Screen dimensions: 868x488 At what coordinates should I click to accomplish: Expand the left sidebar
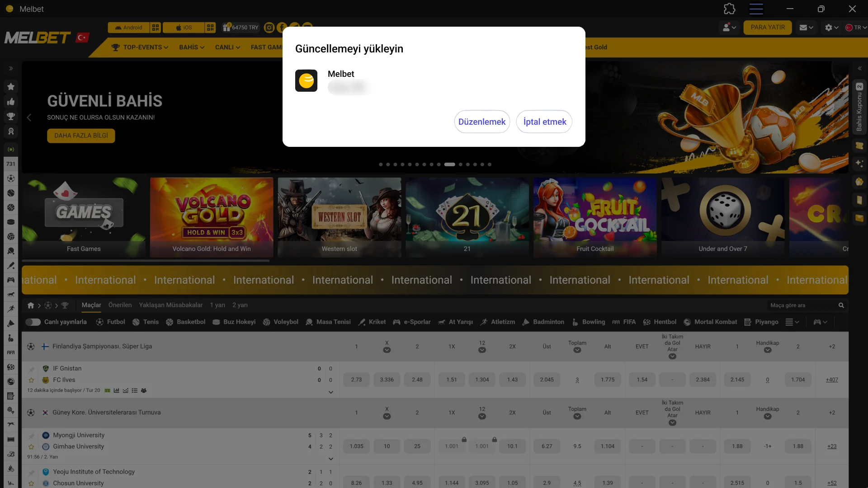(x=11, y=69)
